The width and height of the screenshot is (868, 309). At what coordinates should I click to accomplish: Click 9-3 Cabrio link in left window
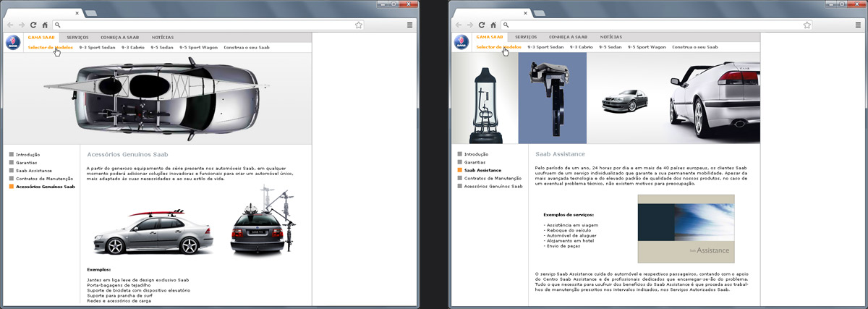click(x=133, y=47)
